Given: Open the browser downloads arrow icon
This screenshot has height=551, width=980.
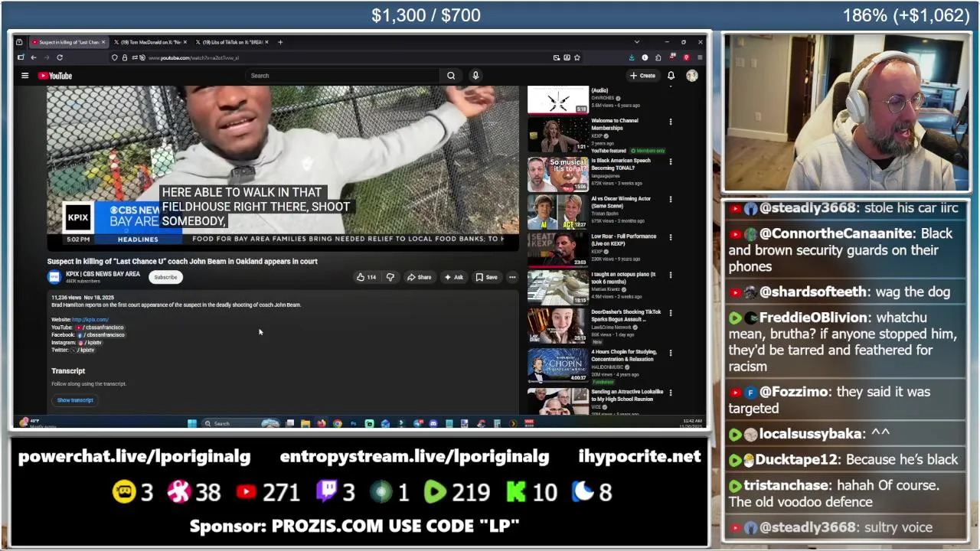Looking at the screenshot, I should click(x=632, y=57).
